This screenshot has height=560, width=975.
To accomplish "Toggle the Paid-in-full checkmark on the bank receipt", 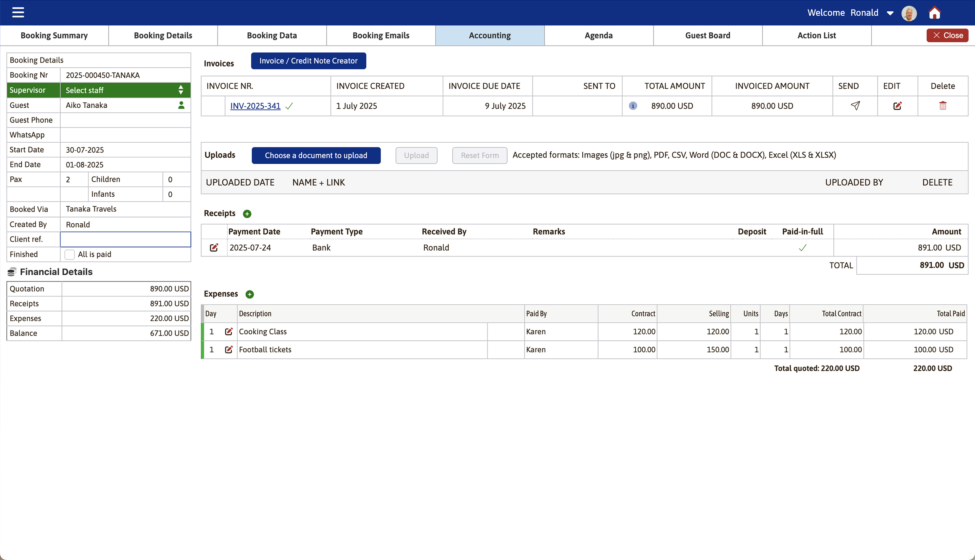I will point(802,248).
